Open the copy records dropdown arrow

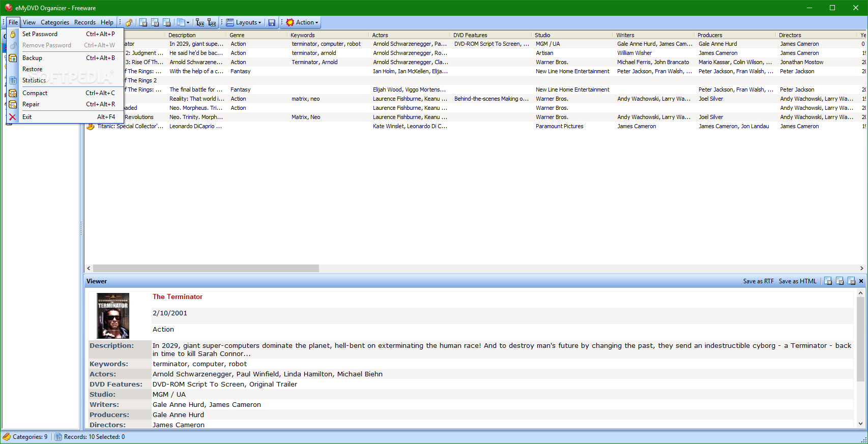(x=188, y=22)
